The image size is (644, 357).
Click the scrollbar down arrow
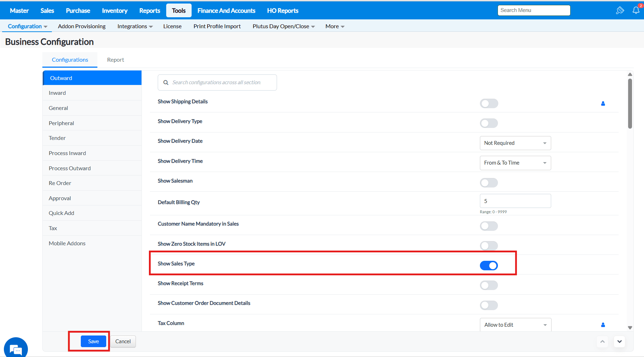point(630,328)
